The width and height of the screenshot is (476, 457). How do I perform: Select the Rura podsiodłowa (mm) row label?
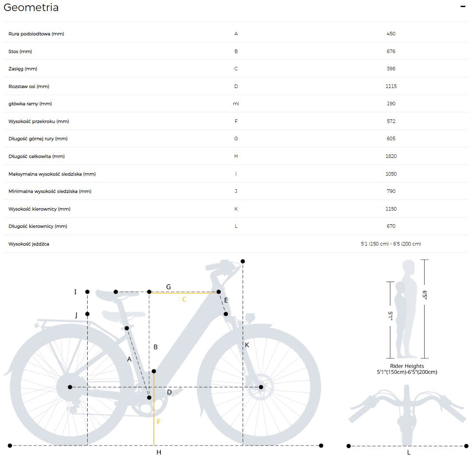point(36,34)
